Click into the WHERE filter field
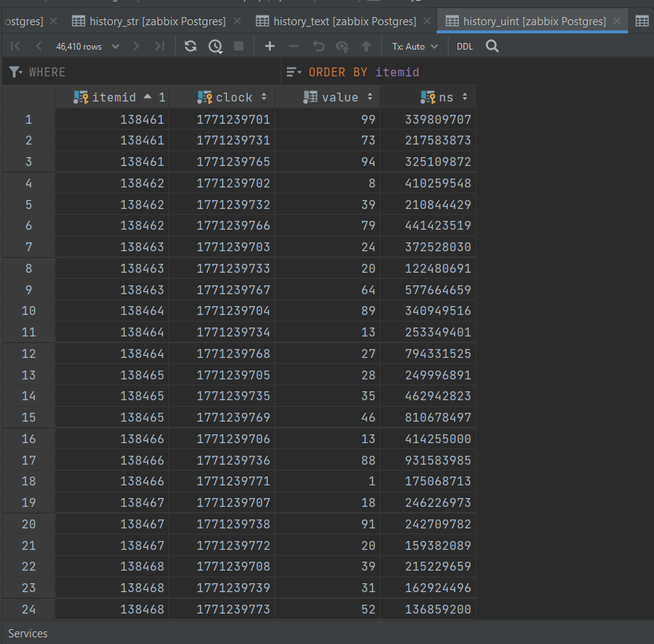The image size is (654, 644). coord(148,72)
